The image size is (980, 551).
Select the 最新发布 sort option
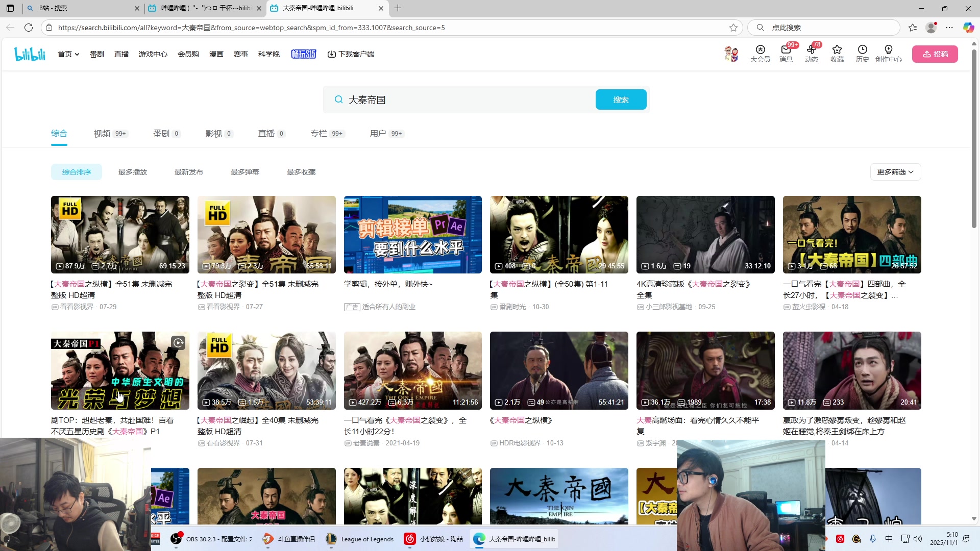[x=188, y=172]
